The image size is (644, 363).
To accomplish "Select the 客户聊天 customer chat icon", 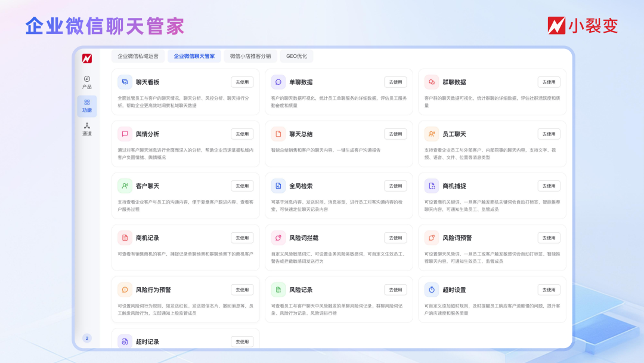I will [x=125, y=186].
